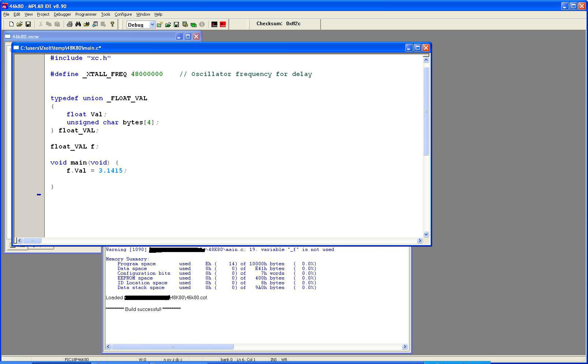Open the Edit menu
Image resolution: width=588 pixels, height=364 pixels.
17,14
